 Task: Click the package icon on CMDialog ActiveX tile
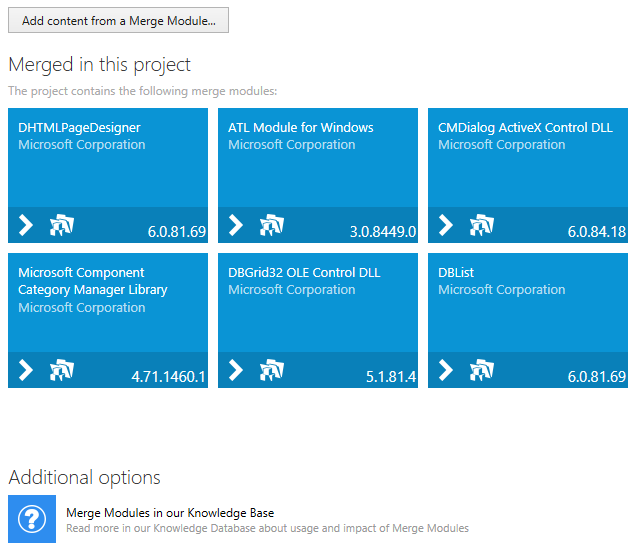(482, 225)
